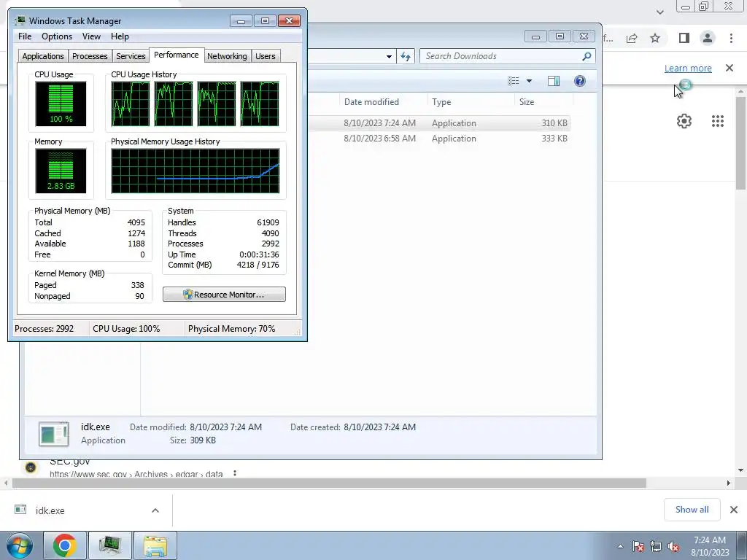The width and height of the screenshot is (747, 560).
Task: Click the network tray icon
Action: (x=656, y=546)
